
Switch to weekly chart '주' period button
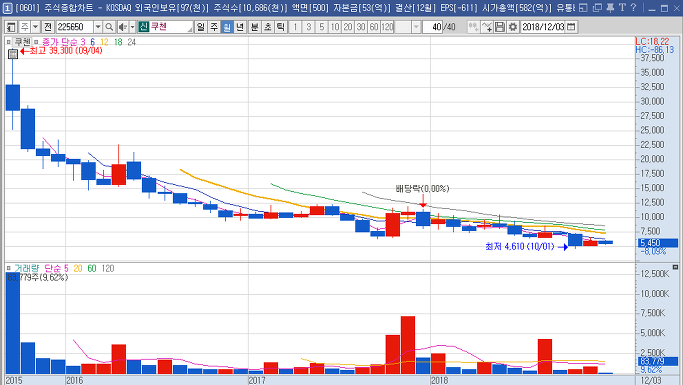214,27
